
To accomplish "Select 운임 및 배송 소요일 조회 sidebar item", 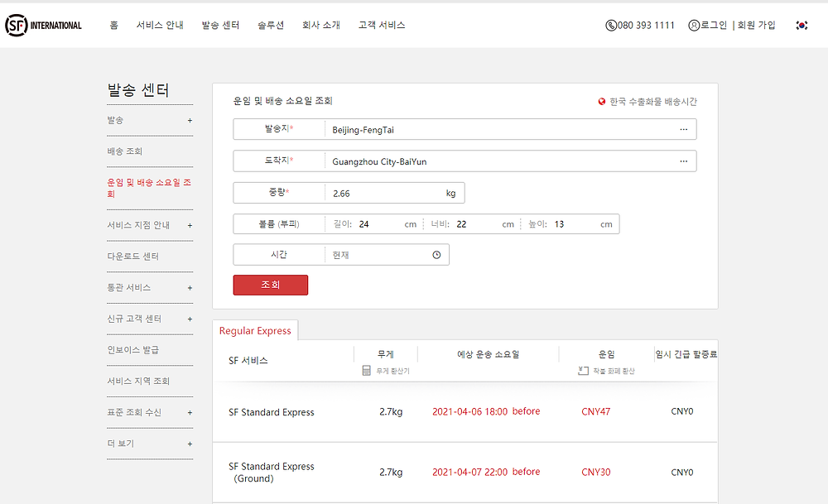I will point(149,188).
